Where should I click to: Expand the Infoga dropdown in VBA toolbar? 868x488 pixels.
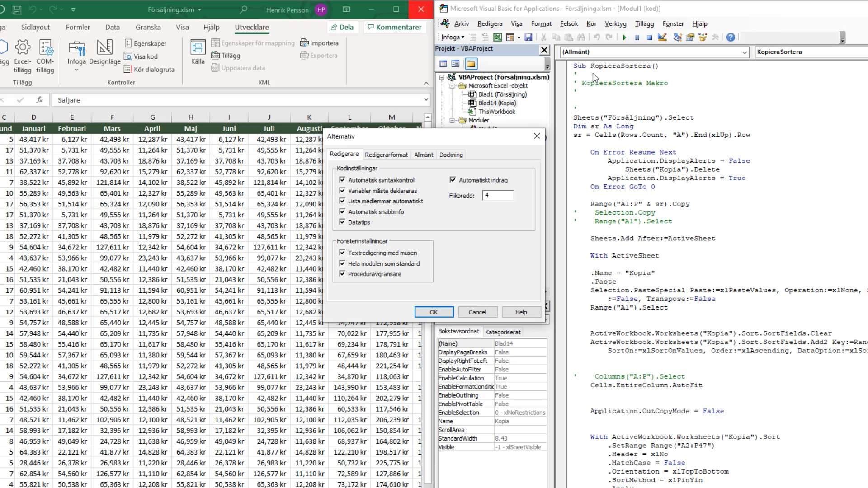pos(462,38)
